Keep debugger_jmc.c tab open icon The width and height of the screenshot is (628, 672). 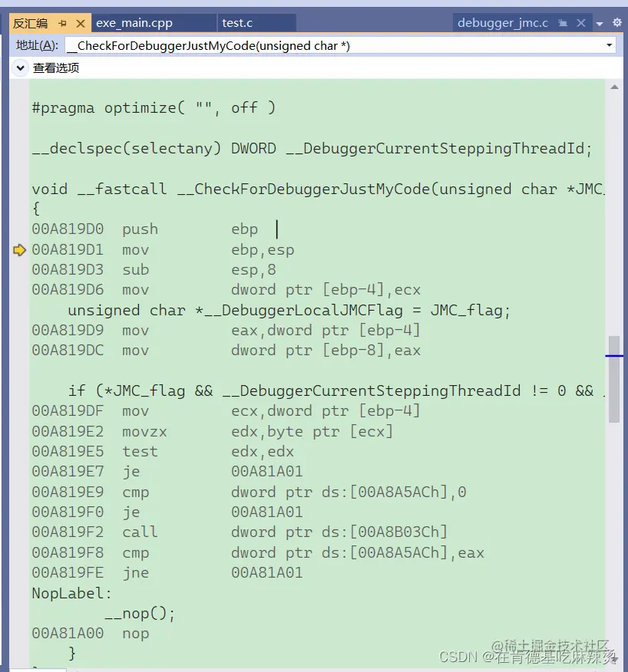(563, 23)
